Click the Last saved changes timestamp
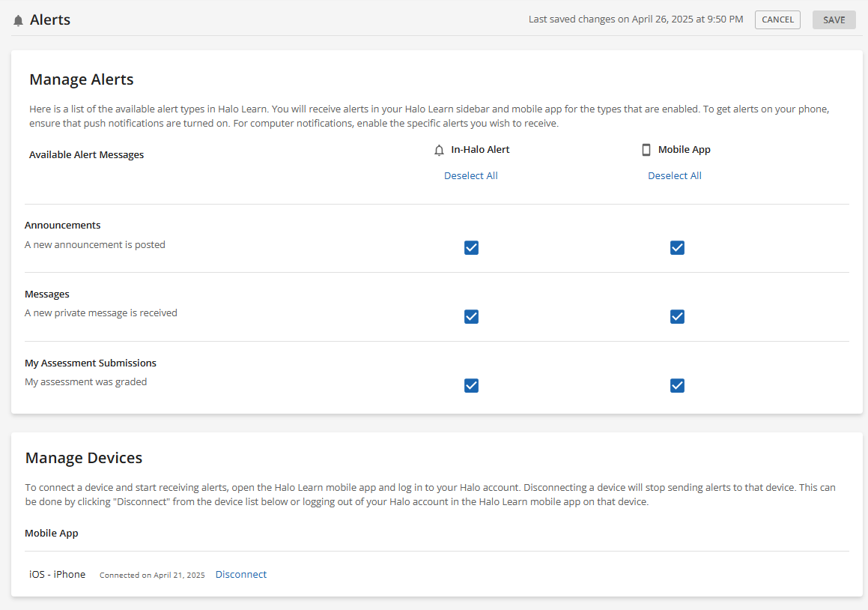The height and width of the screenshot is (610, 868). coord(636,19)
